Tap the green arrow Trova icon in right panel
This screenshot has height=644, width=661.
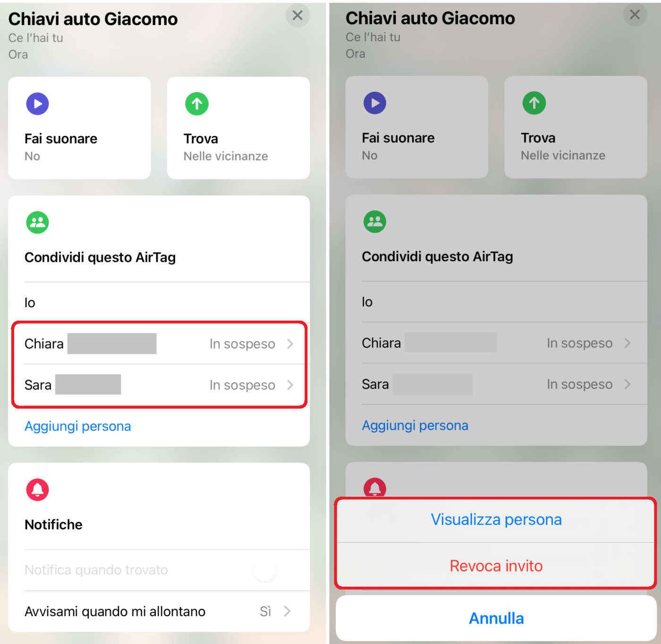tap(534, 103)
